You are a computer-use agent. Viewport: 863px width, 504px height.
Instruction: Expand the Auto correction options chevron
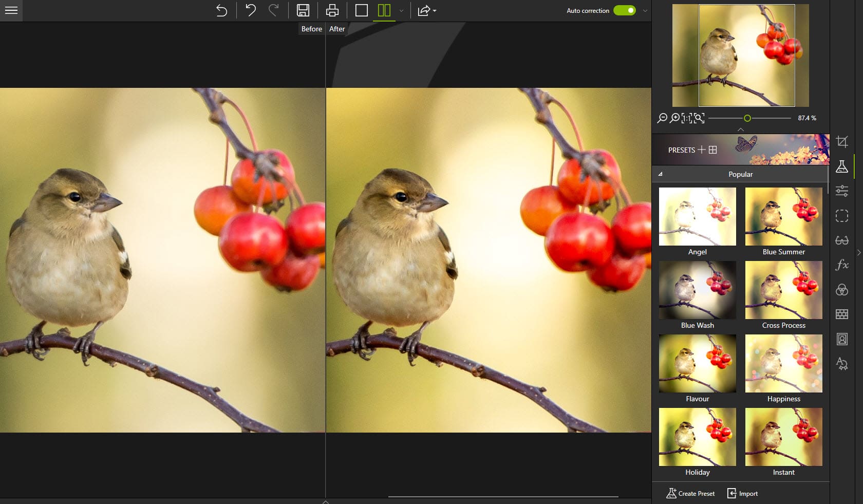pyautogui.click(x=645, y=11)
